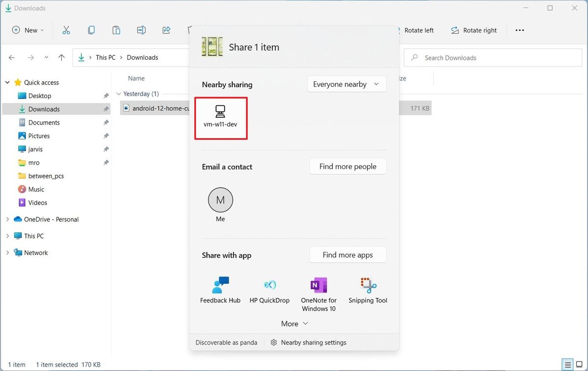588x371 pixels.
Task: Open the See more toolbar menu
Action: click(519, 30)
